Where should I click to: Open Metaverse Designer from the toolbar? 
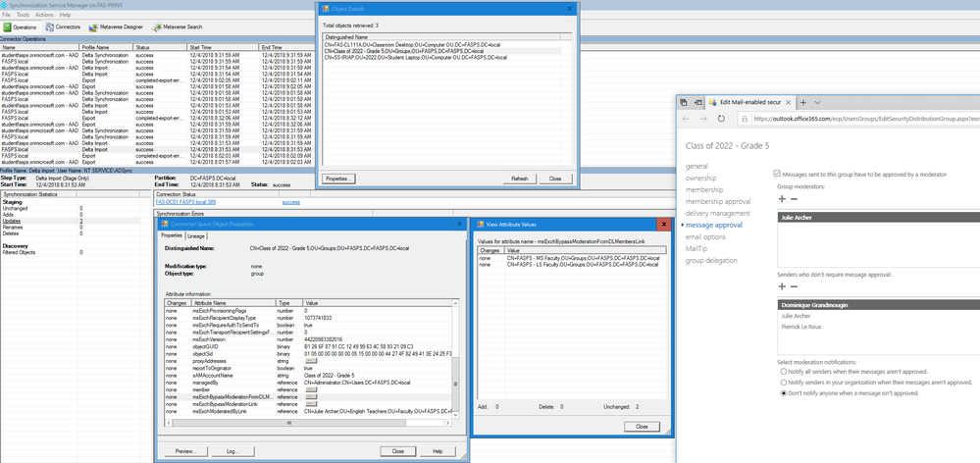(x=117, y=27)
